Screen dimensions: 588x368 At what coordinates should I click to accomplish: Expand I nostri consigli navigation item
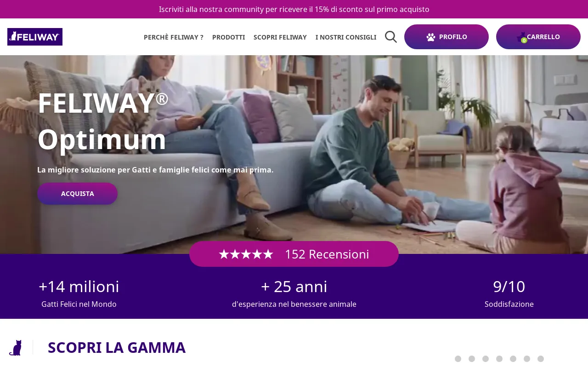346,37
